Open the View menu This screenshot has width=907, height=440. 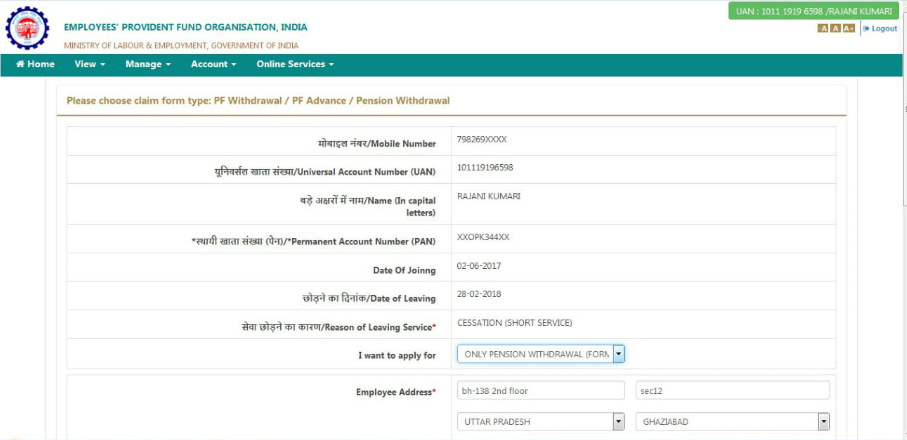(89, 64)
